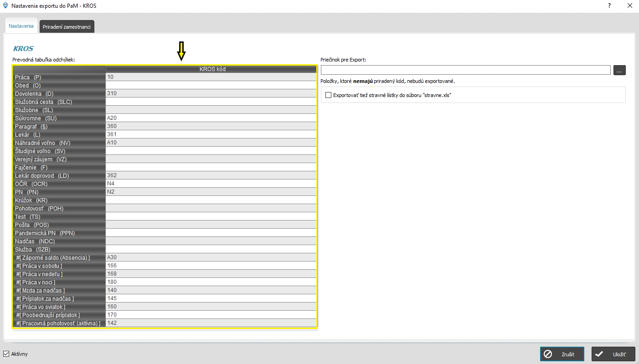Select the code cell for Pošta (POS)

pyautogui.click(x=211, y=225)
